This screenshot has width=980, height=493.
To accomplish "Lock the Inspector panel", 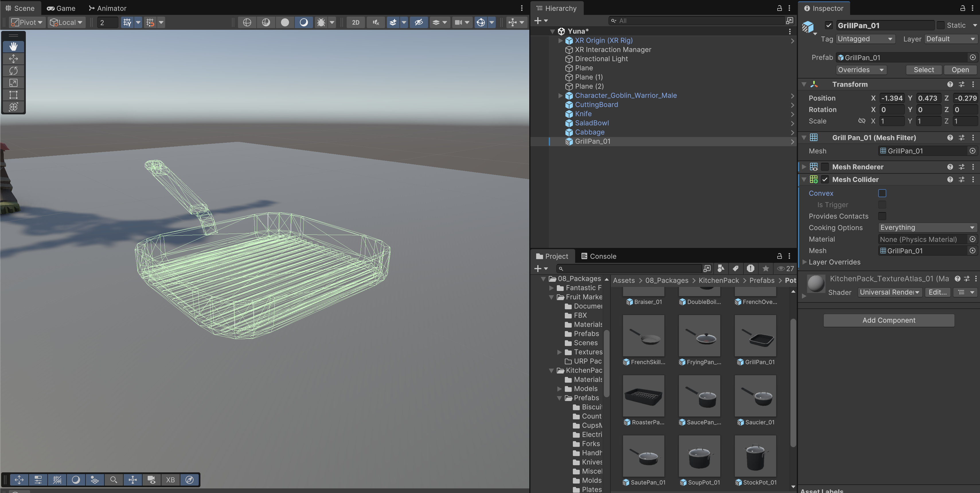I will pos(963,8).
